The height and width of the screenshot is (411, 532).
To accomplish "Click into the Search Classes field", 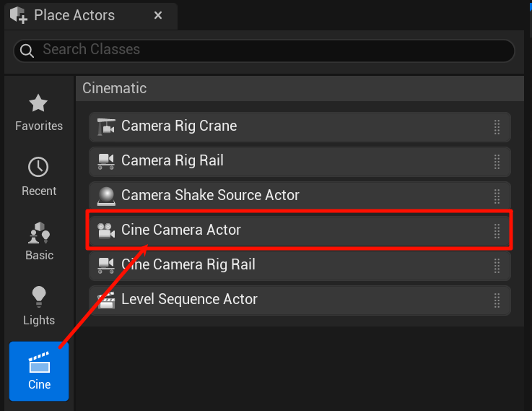I will [274, 51].
